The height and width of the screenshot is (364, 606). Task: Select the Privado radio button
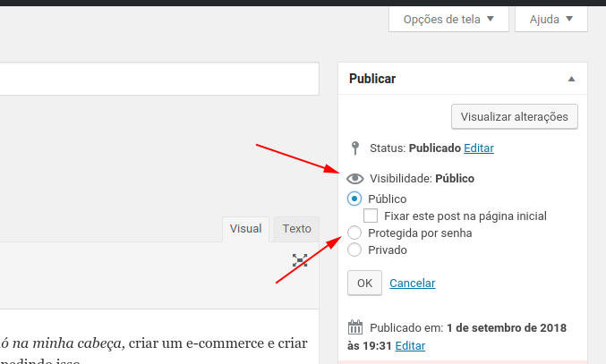[x=354, y=250]
